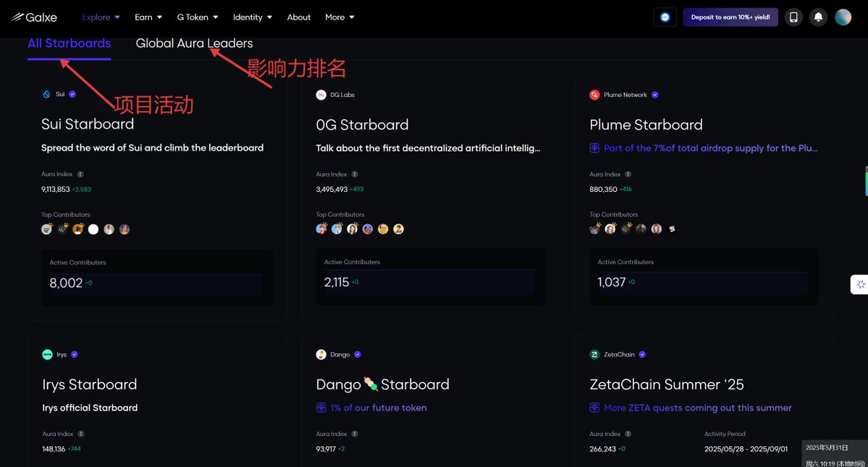
Task: Click 0G Active Contributors value 2,115
Action: click(337, 282)
